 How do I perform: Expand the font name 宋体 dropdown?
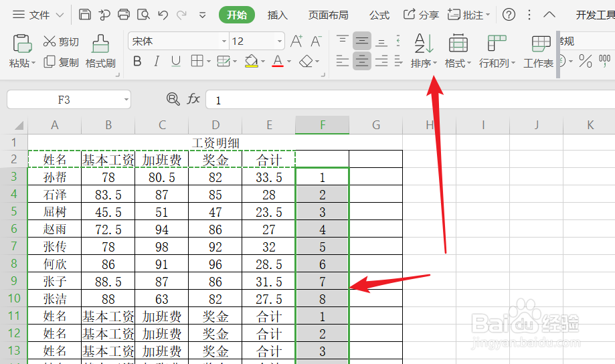click(224, 41)
